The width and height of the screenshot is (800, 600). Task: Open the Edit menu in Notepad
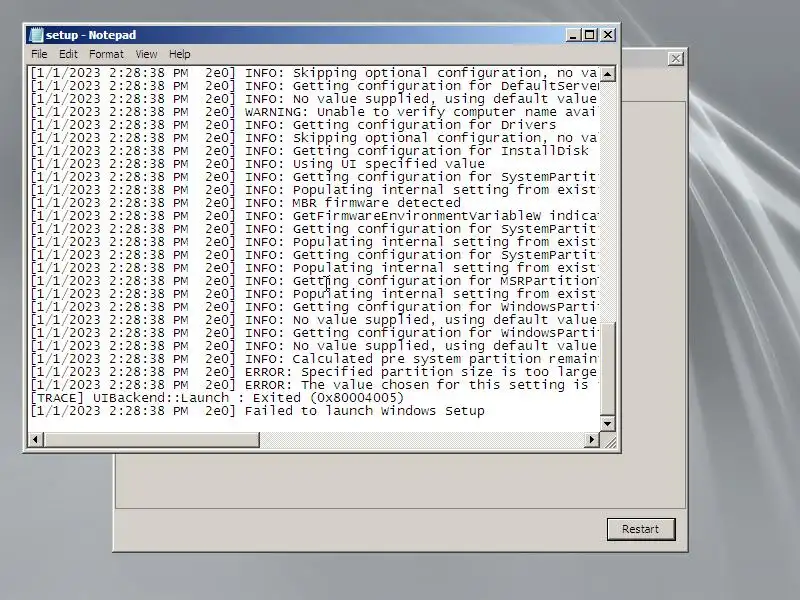point(68,54)
